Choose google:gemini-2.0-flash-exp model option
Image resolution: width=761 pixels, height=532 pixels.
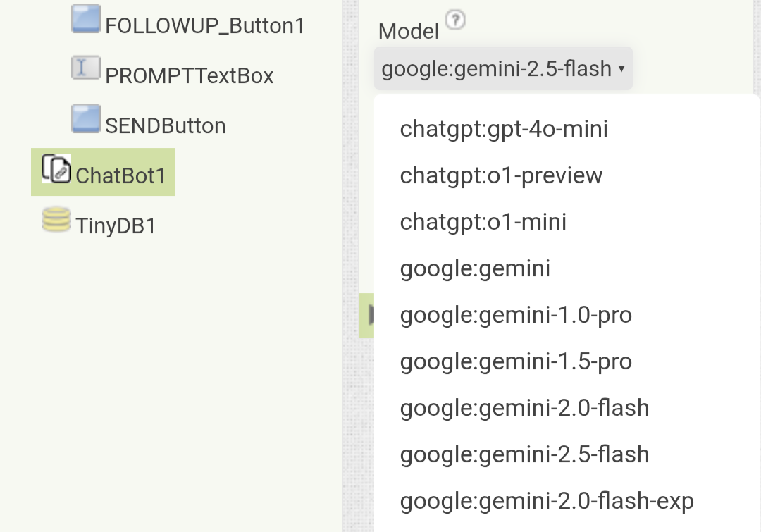coord(547,501)
